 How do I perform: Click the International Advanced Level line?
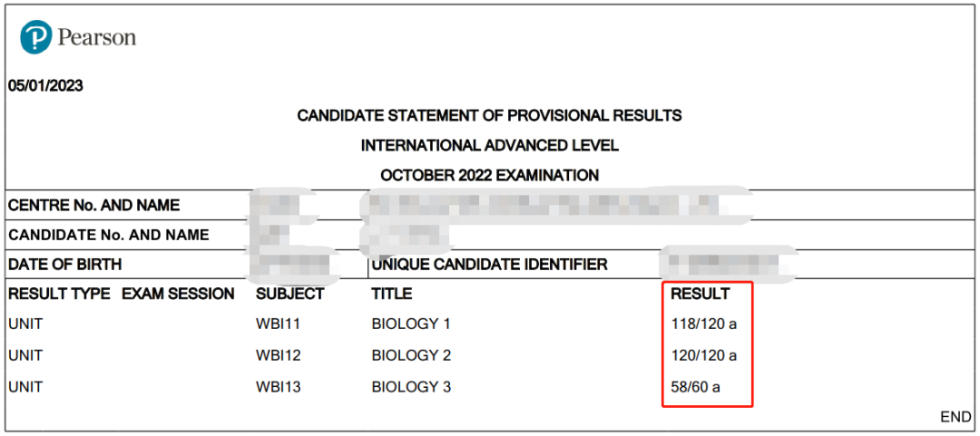(490, 146)
